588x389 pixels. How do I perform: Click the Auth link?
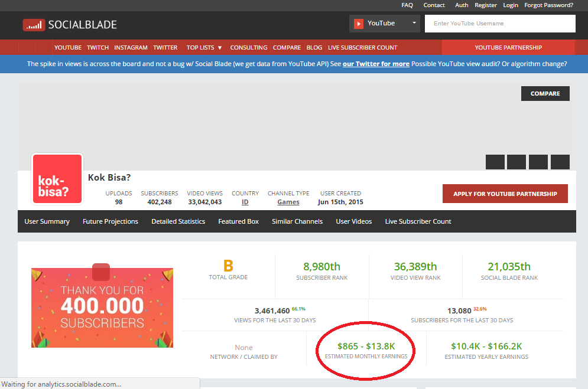point(462,5)
